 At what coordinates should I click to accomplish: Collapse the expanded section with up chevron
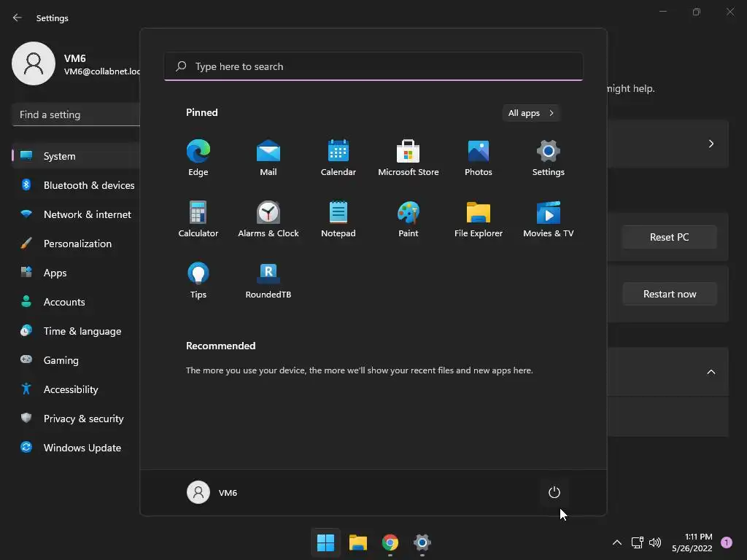[711, 372]
